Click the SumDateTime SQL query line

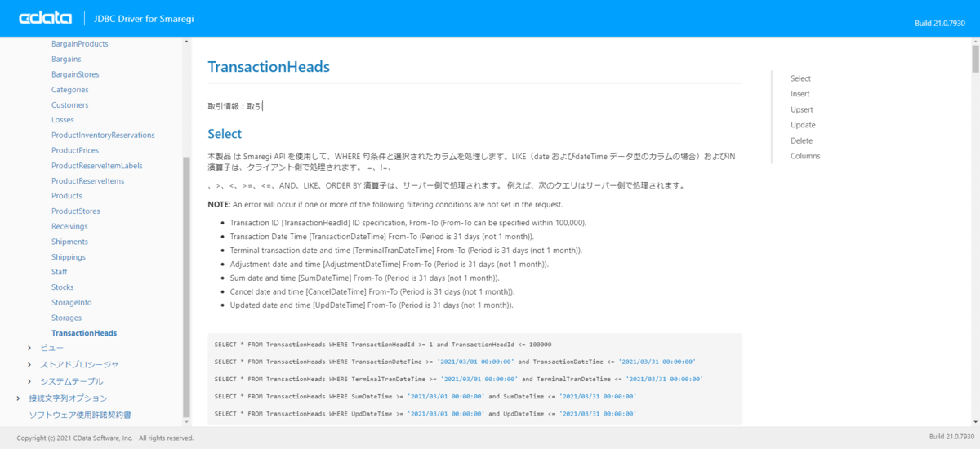click(425, 397)
